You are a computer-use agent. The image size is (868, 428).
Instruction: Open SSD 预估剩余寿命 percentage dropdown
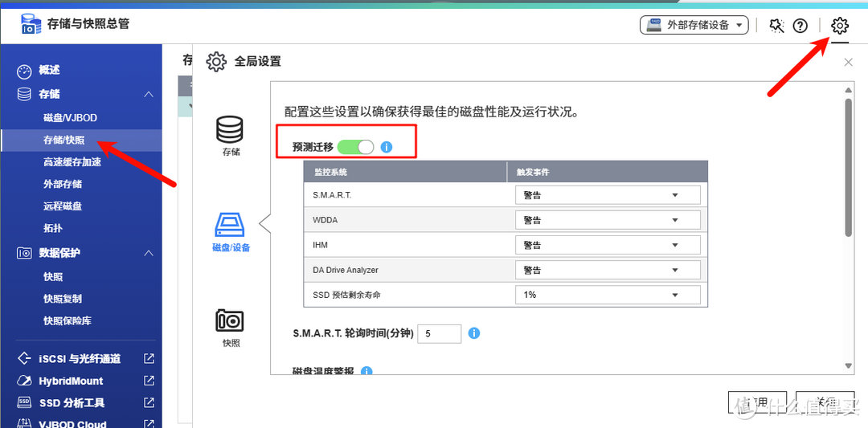[607, 295]
